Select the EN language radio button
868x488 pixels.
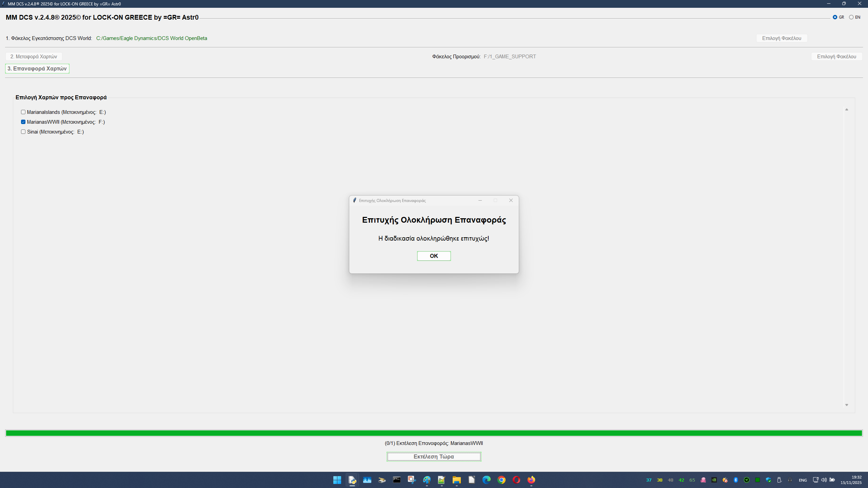click(851, 17)
